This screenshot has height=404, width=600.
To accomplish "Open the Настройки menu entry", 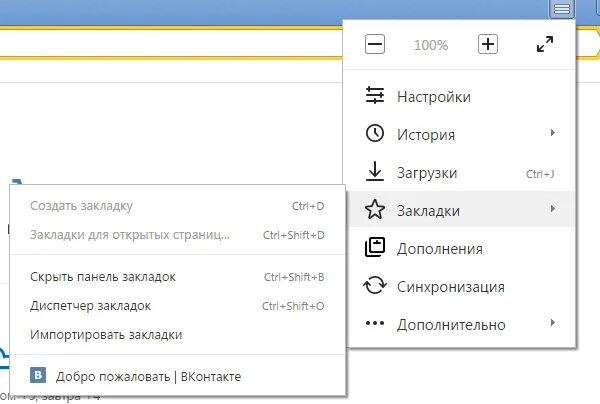I will pyautogui.click(x=461, y=96).
